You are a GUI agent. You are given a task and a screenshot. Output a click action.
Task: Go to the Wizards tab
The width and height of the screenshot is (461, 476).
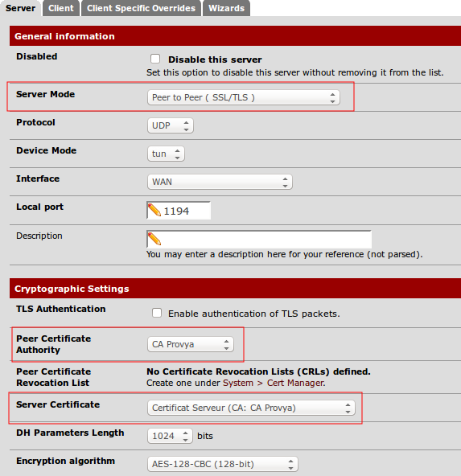[x=226, y=8]
